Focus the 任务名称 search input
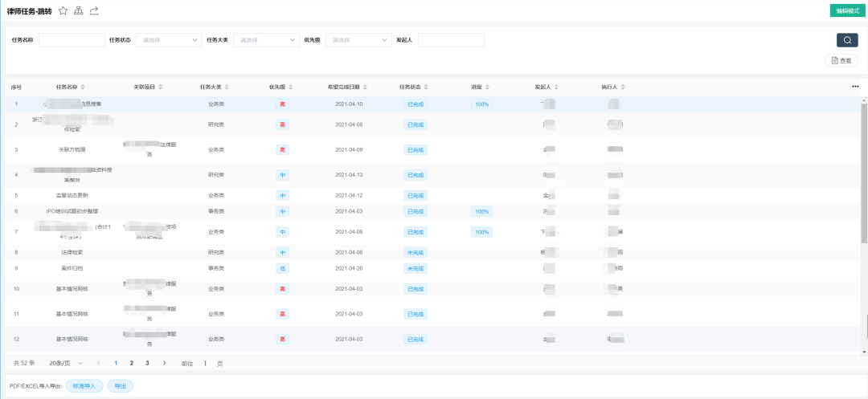868x399 pixels. point(72,40)
